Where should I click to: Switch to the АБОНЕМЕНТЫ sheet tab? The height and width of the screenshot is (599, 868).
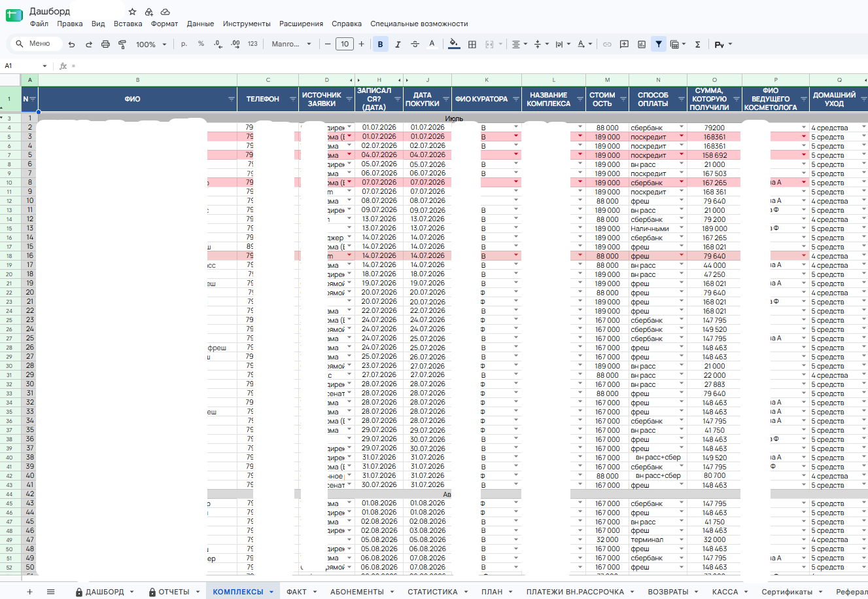tap(356, 592)
